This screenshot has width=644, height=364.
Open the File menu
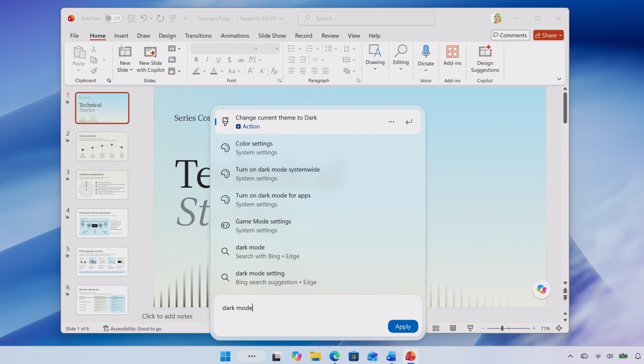click(x=74, y=36)
